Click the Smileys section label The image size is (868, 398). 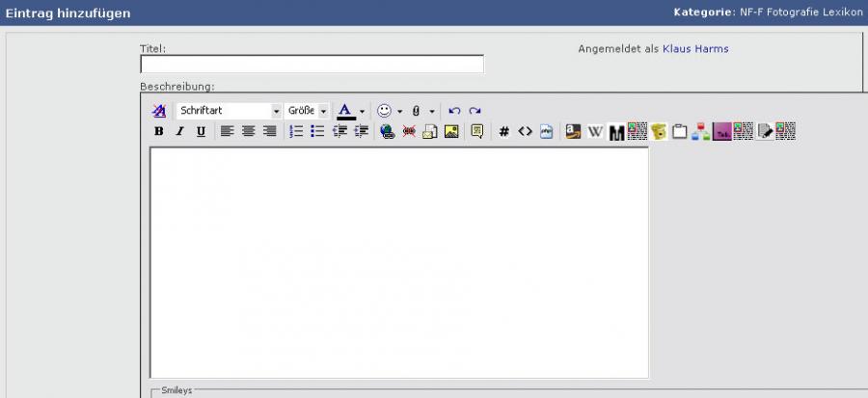pyautogui.click(x=176, y=391)
